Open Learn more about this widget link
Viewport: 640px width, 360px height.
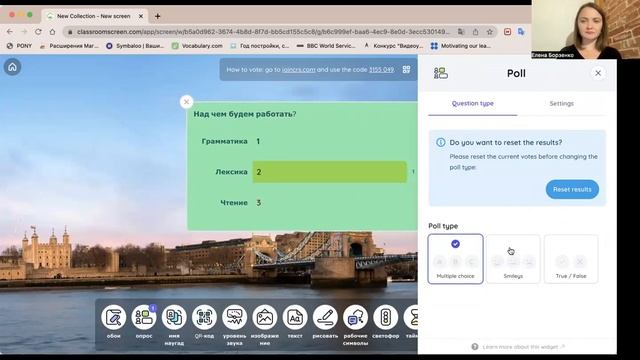[x=523, y=347]
